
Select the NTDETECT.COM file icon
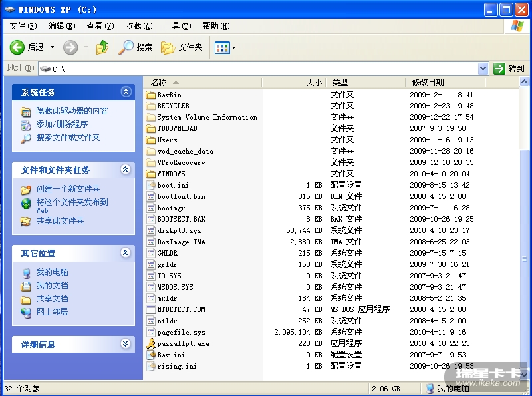point(151,309)
